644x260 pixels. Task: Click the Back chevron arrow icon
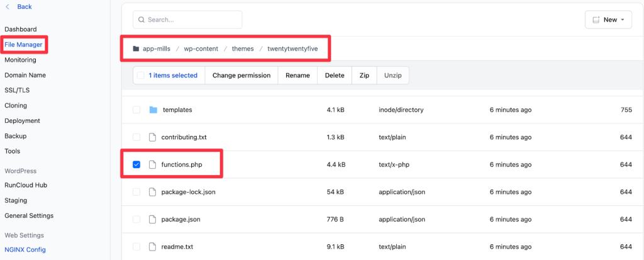[x=8, y=7]
